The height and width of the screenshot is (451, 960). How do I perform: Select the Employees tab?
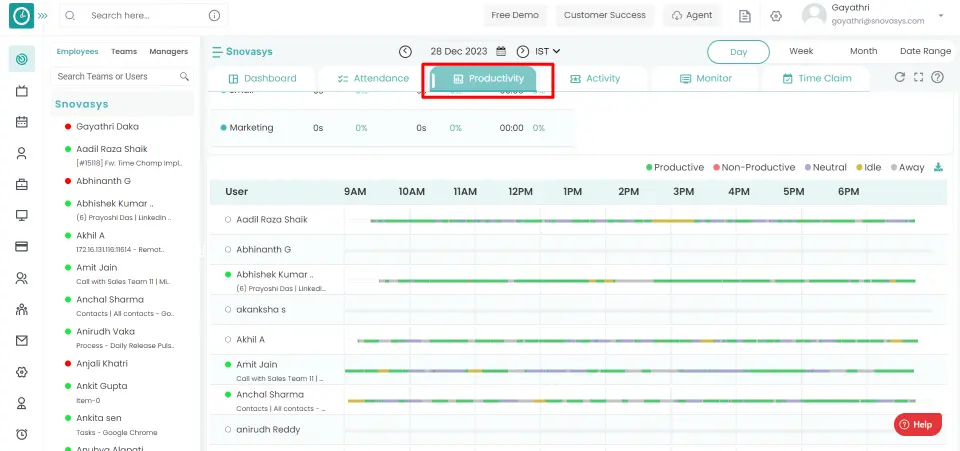coord(78,51)
